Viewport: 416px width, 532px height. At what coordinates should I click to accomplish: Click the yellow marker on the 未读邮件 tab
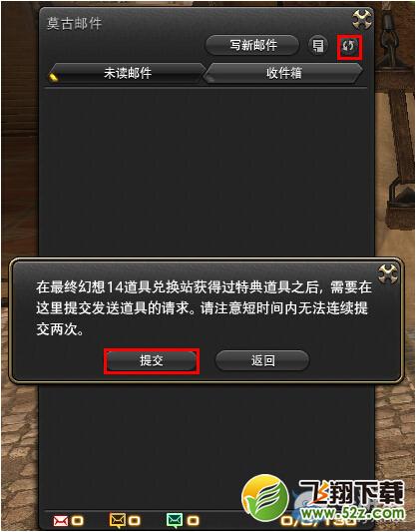tap(54, 78)
